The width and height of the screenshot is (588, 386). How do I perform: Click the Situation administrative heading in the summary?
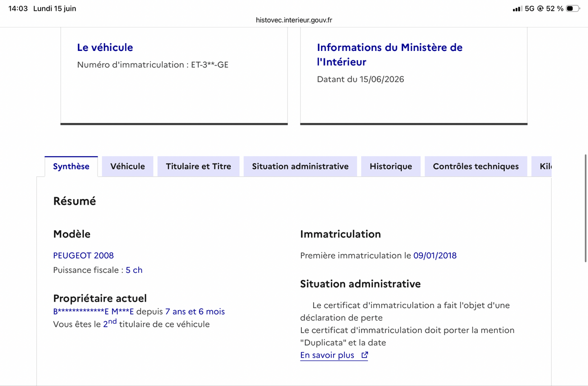click(x=361, y=284)
